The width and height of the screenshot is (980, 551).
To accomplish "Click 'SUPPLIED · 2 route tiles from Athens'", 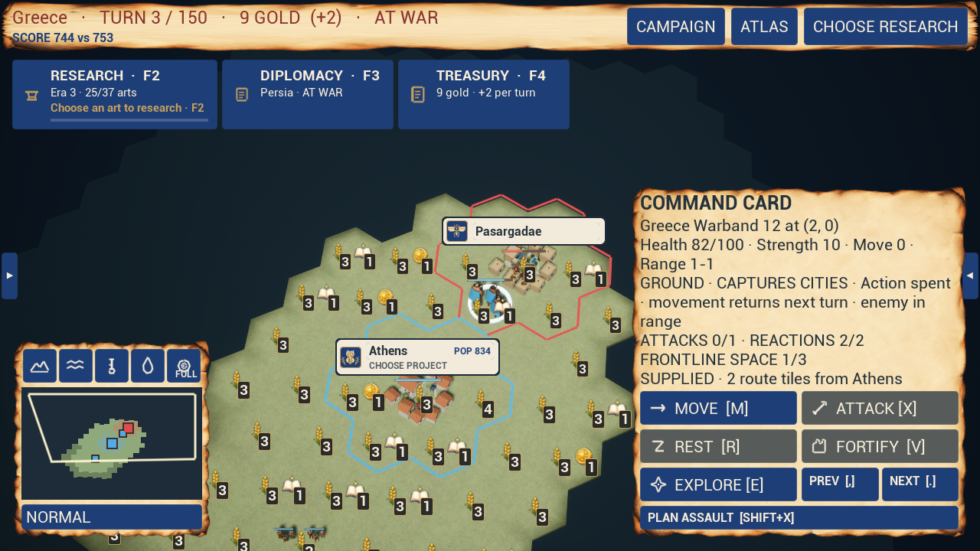I will 771,379.
